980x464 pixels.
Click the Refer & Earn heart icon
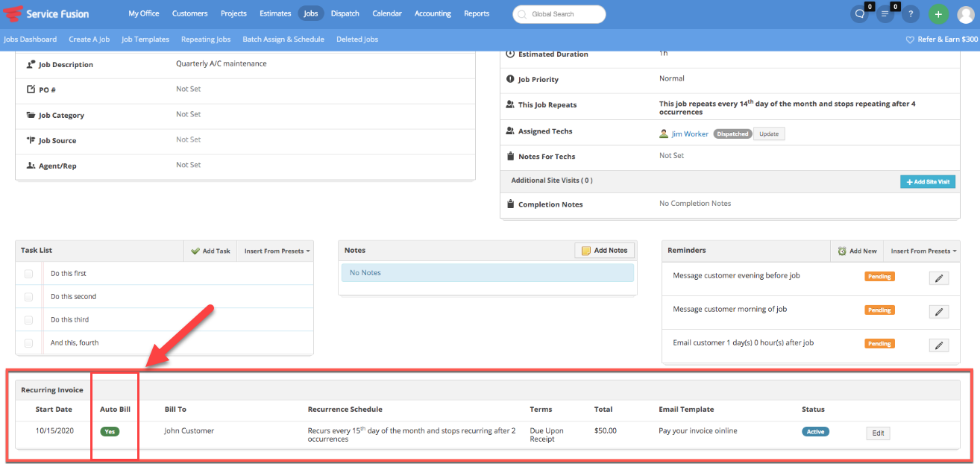[x=910, y=40]
